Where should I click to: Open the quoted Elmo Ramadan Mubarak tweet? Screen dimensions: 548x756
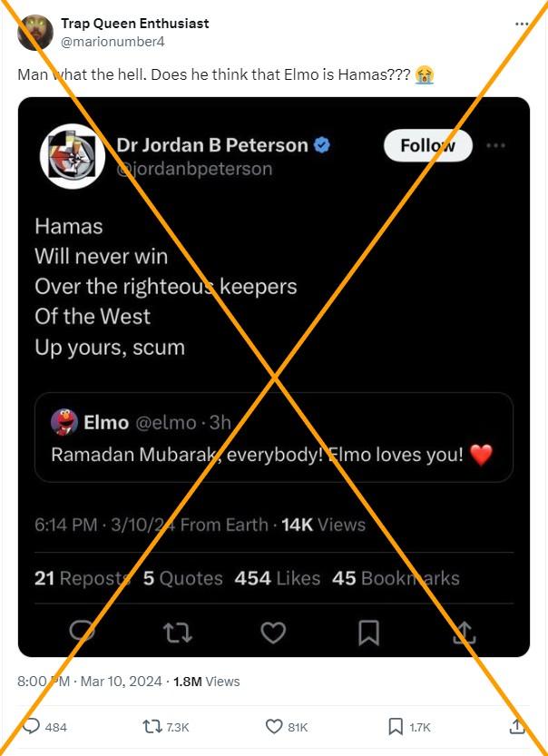pyautogui.click(x=274, y=437)
